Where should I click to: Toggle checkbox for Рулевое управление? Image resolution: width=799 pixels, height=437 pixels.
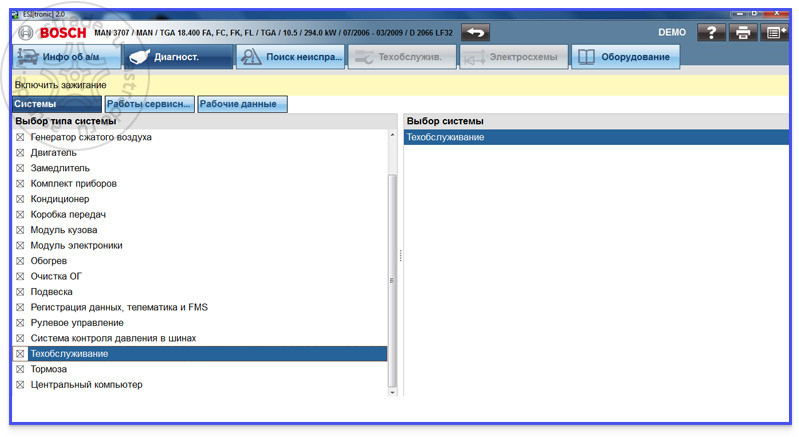point(20,322)
